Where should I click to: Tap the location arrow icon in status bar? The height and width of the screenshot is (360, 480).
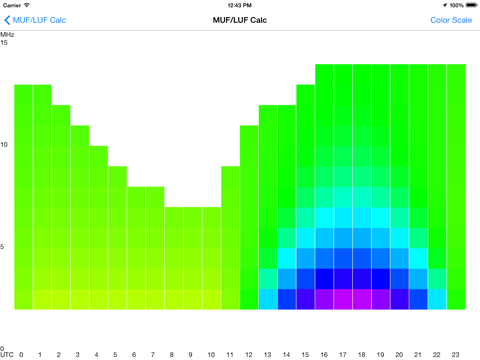coord(445,5)
